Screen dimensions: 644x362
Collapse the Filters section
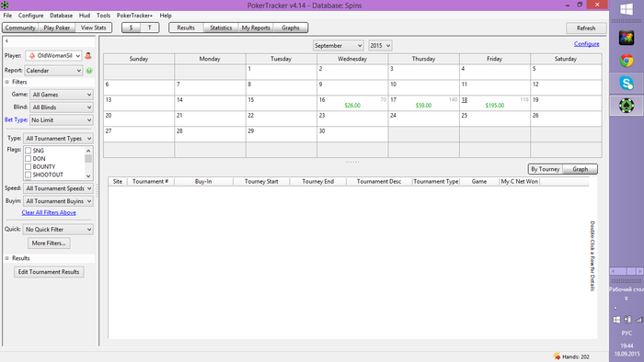(x=7, y=82)
